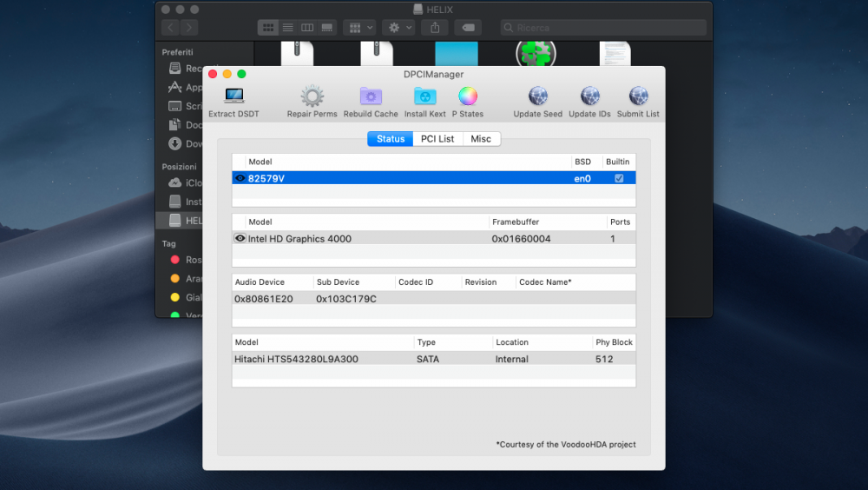Click the Ports value 1
Screen dimensions: 868x490
612,239
